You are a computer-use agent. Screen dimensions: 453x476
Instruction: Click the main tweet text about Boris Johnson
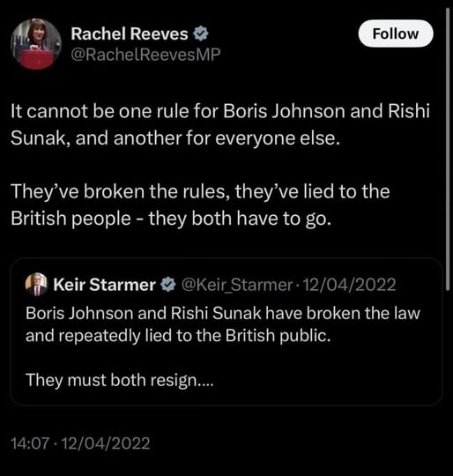coord(220,124)
